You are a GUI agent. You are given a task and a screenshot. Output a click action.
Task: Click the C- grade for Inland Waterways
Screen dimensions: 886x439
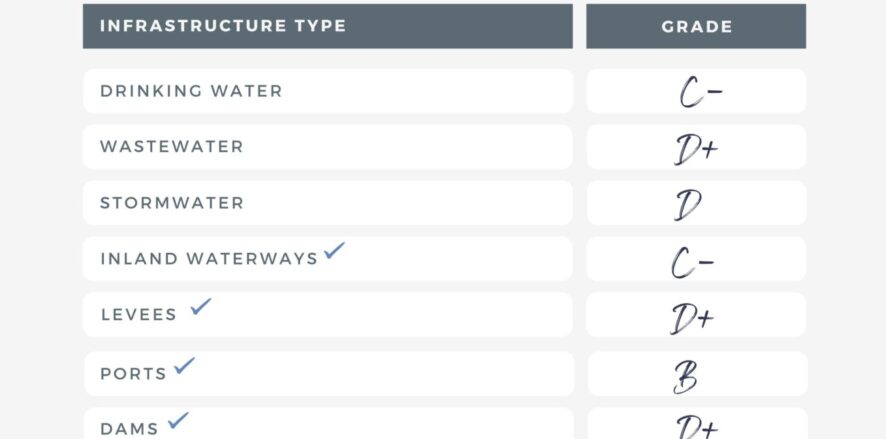692,263
